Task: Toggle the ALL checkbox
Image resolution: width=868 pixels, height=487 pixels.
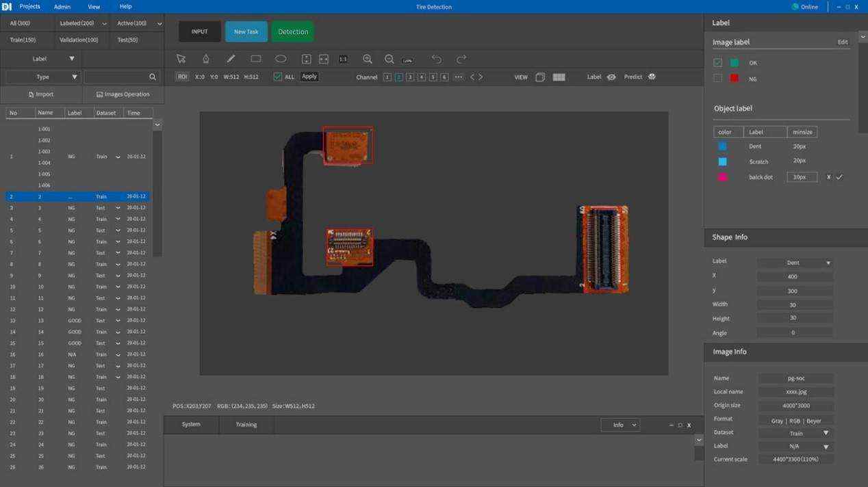Action: coord(277,77)
